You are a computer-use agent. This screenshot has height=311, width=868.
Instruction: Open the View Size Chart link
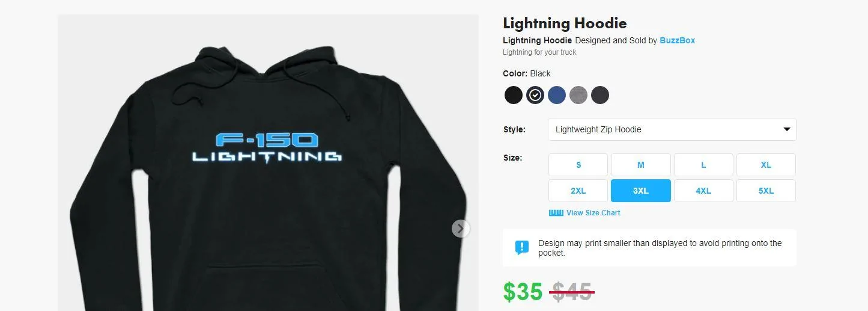coord(593,213)
